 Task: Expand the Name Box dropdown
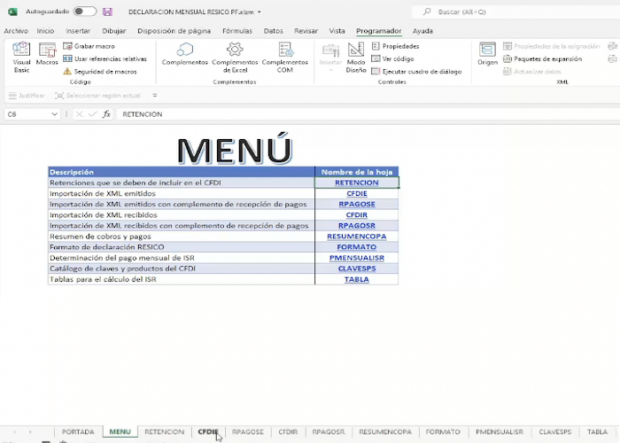55,115
